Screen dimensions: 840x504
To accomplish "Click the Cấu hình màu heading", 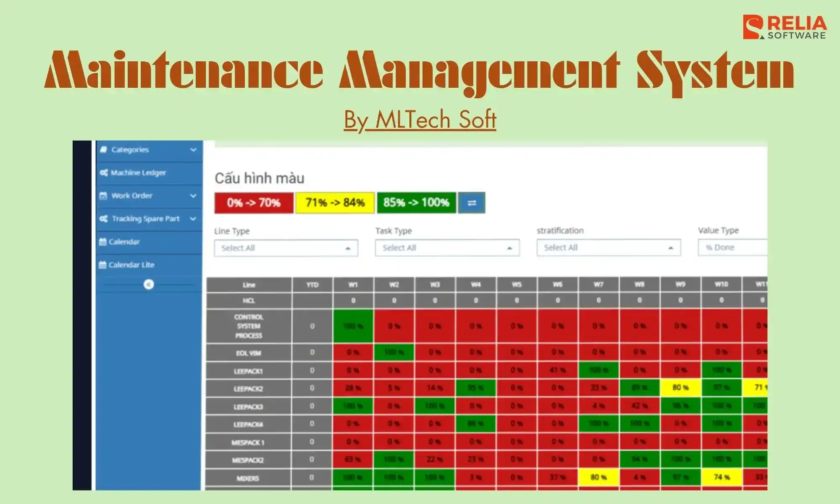I will (x=260, y=178).
